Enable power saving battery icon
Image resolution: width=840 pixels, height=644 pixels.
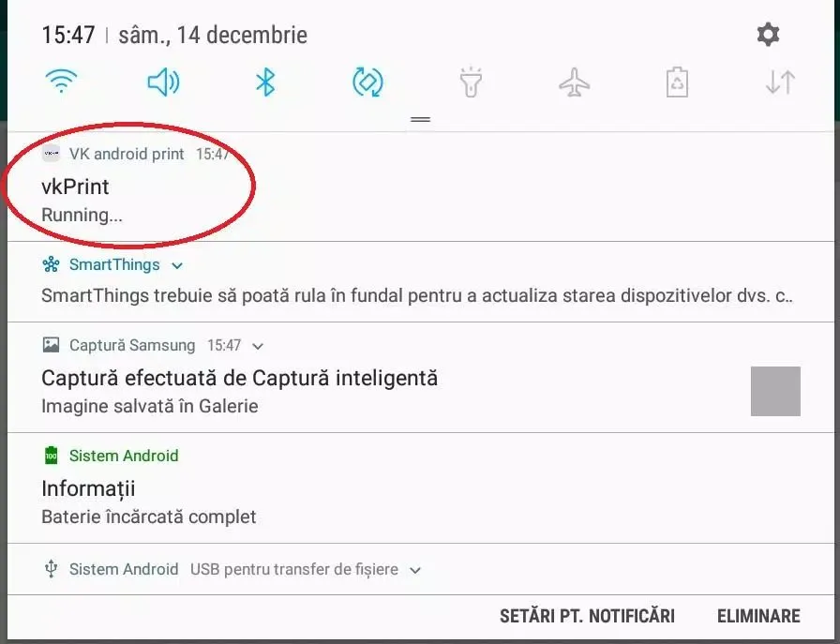pyautogui.click(x=677, y=82)
